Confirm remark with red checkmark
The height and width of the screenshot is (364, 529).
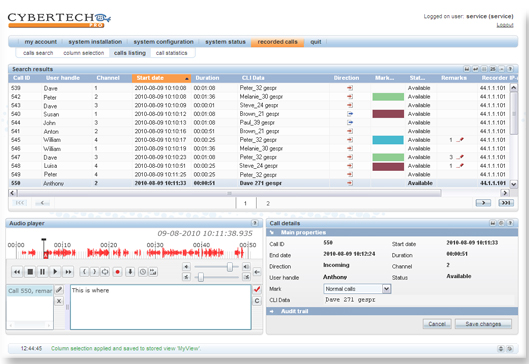[x=257, y=289]
